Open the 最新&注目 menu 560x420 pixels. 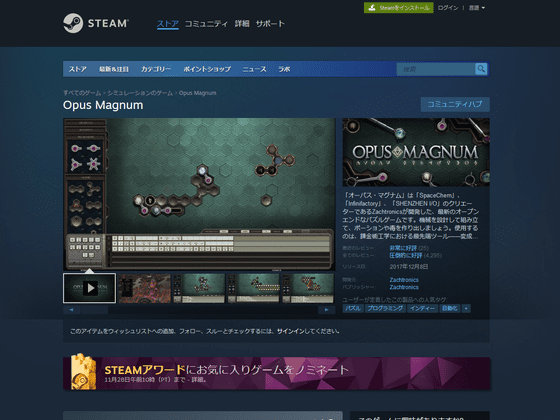(x=114, y=69)
